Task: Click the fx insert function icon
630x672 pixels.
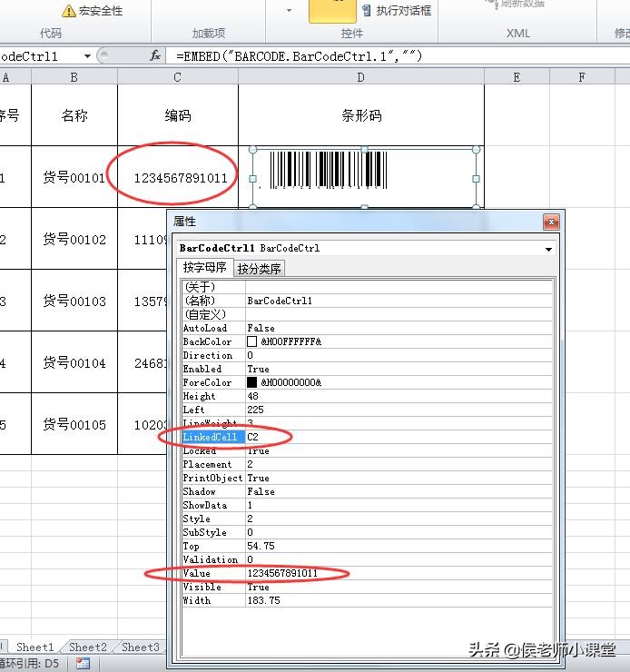Action: coord(155,55)
